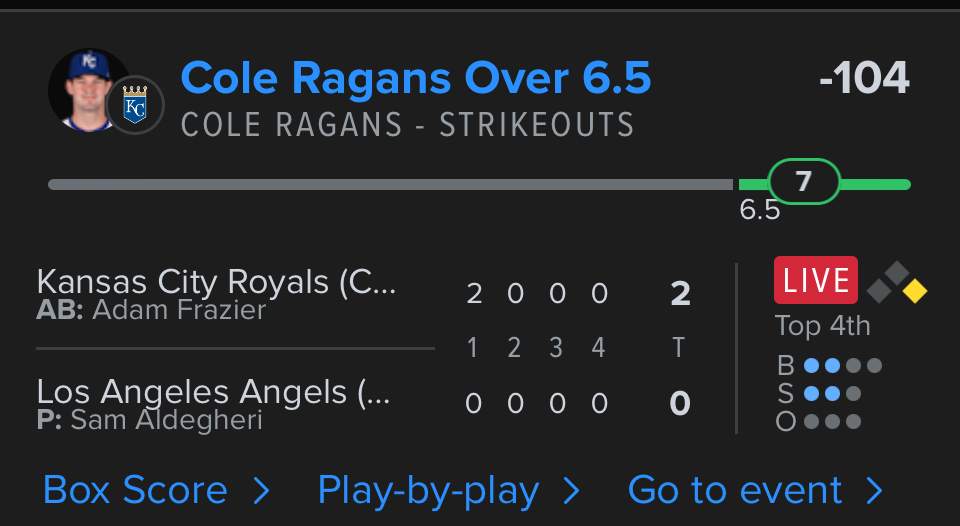Click Cole Ragans player headshot
The image size is (960, 526).
(x=86, y=90)
